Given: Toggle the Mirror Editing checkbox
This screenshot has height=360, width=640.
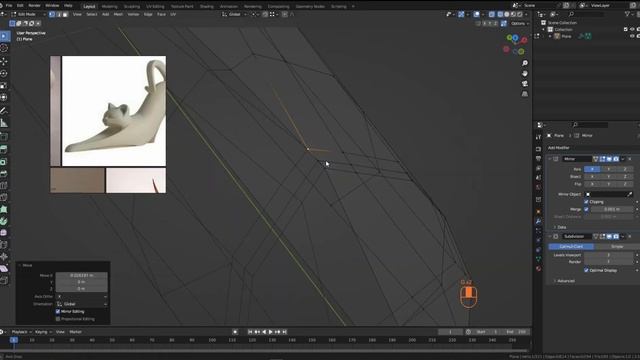Looking at the screenshot, I should click(x=58, y=311).
